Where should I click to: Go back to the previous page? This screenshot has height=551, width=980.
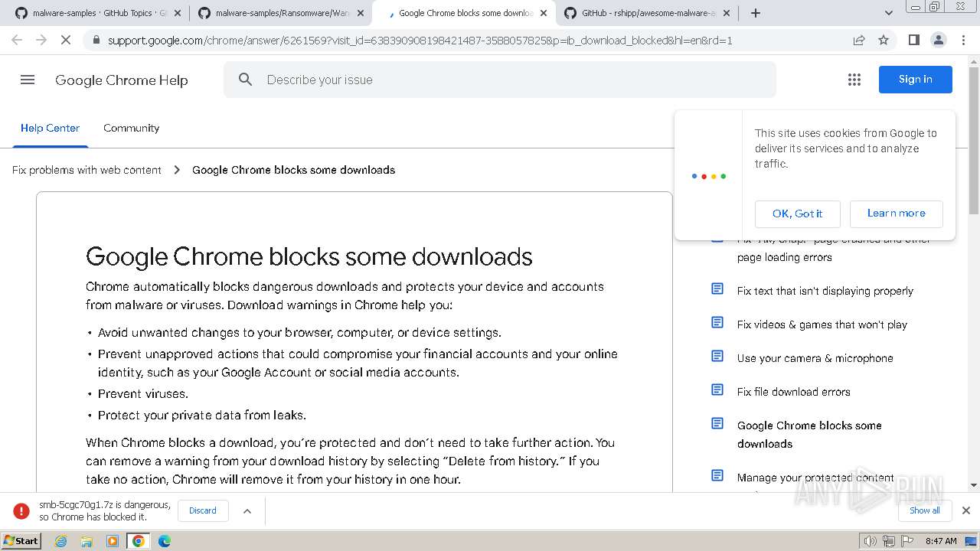tap(17, 40)
